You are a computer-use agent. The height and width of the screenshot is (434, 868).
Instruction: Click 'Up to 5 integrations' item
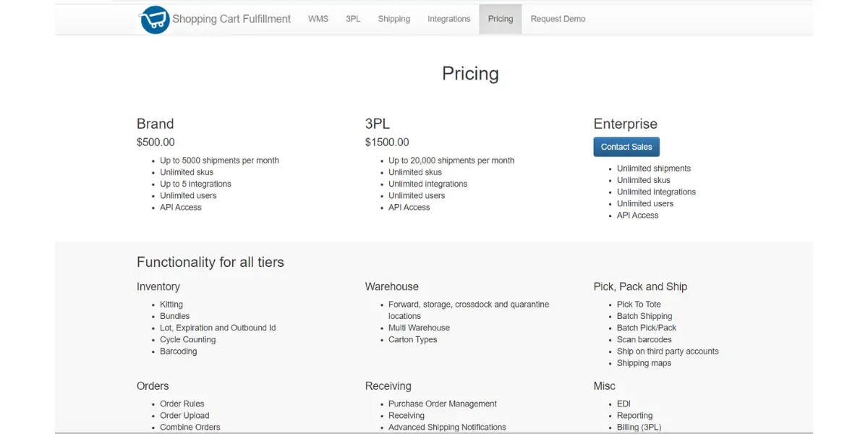point(195,184)
